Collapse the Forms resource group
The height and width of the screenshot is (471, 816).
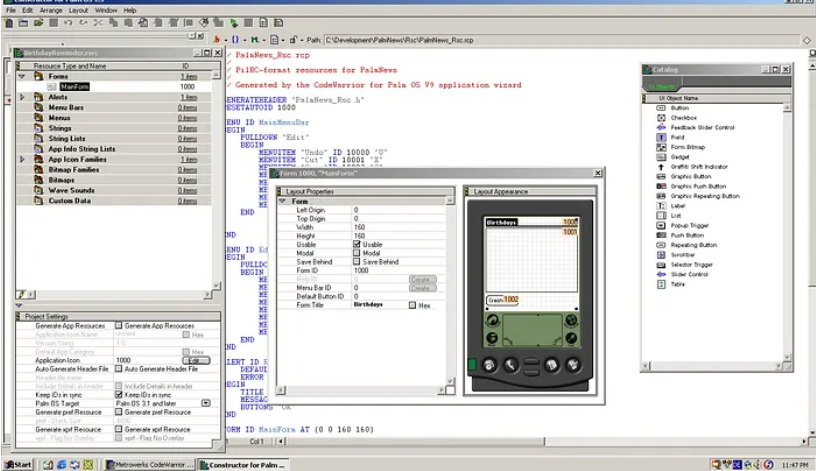coord(22,76)
